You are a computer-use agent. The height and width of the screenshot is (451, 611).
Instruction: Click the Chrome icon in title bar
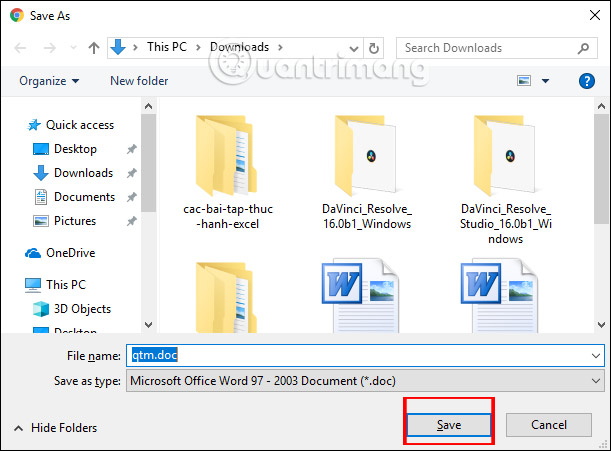coord(17,15)
